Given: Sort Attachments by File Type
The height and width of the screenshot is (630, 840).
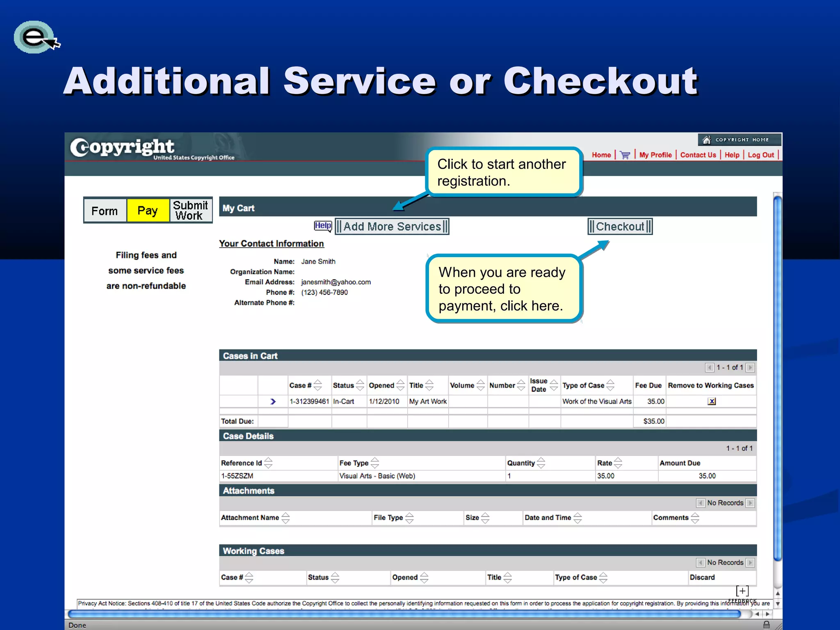Looking at the screenshot, I should coord(409,518).
